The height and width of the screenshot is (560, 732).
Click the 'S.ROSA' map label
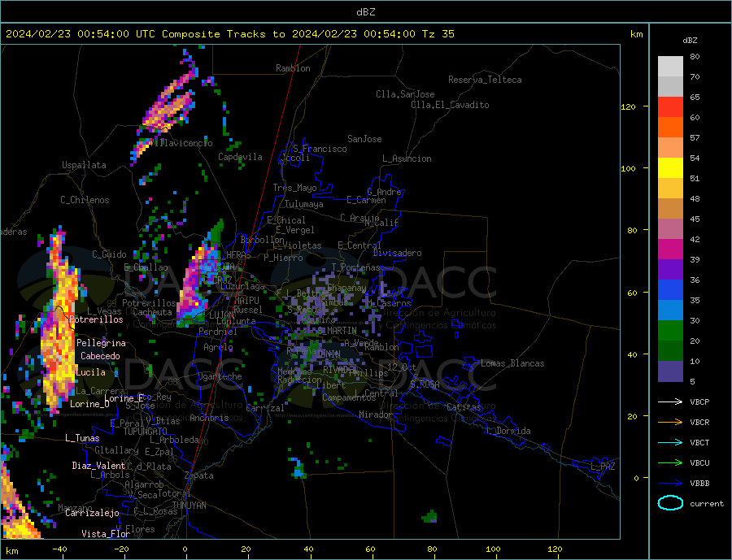coord(425,384)
